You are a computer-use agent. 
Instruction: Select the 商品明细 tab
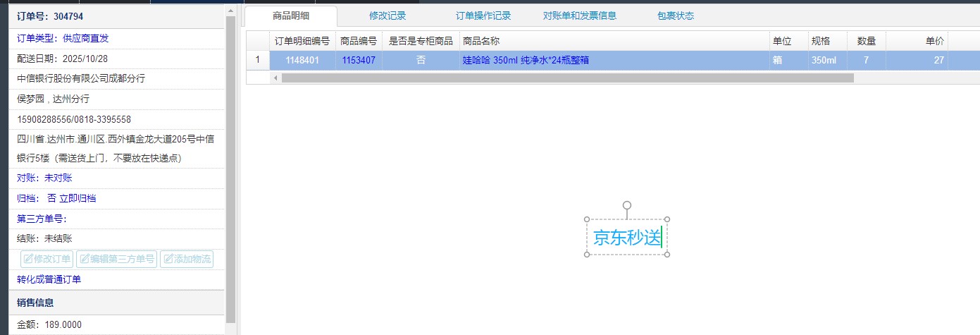coord(291,16)
